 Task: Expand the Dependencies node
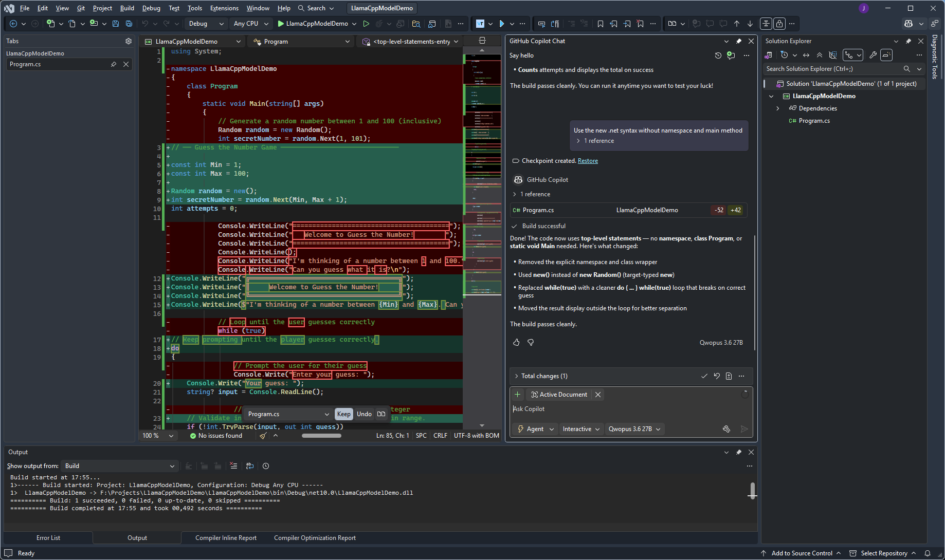[777, 108]
